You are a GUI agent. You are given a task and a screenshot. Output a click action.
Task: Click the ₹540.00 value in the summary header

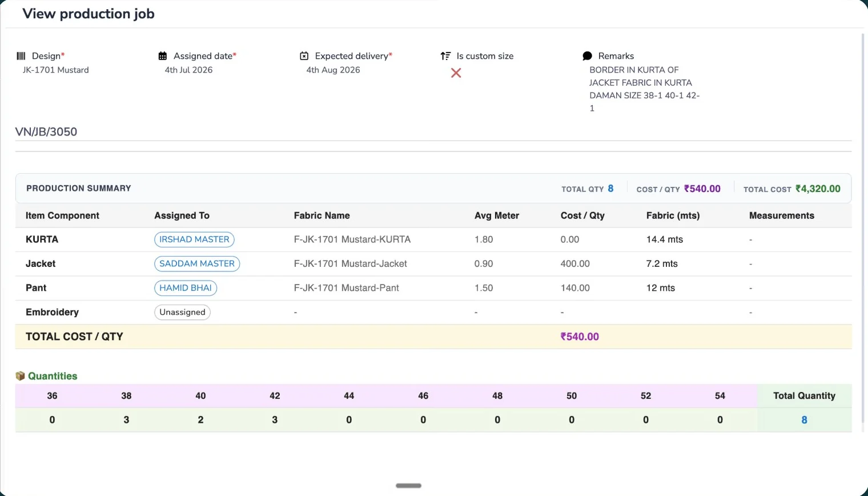[702, 189]
